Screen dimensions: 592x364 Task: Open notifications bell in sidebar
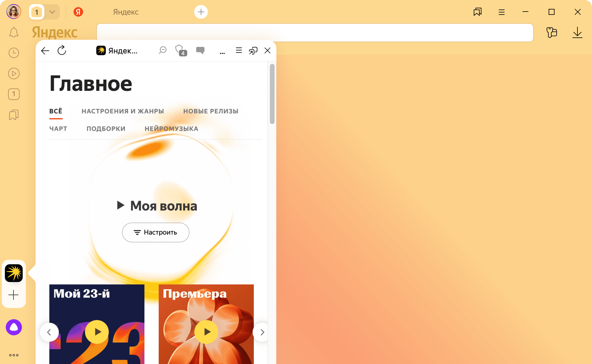click(x=14, y=32)
